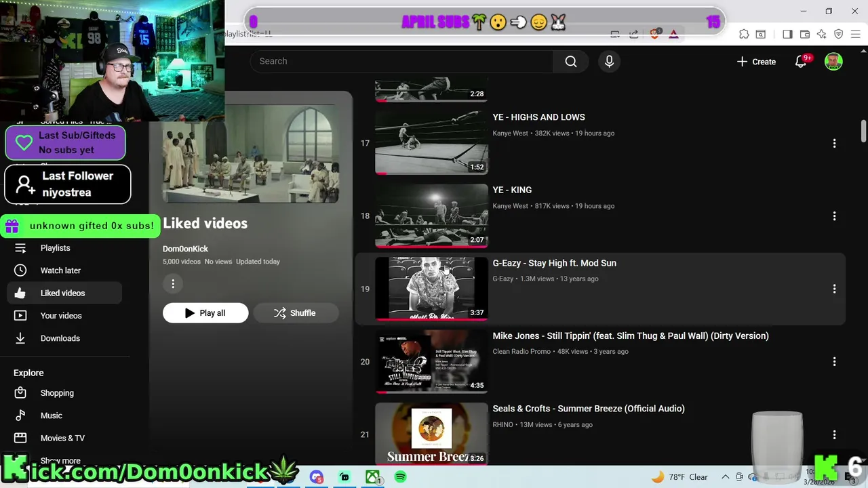Open Liked videos playlist three-dot menu
The width and height of the screenshot is (868, 488).
(x=173, y=284)
